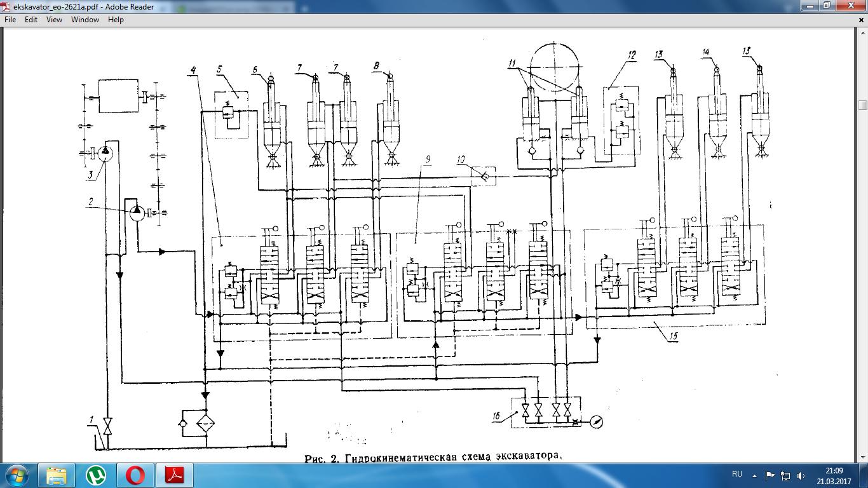Open the network connection tray icon
This screenshot has height=488, width=868.
[x=785, y=475]
